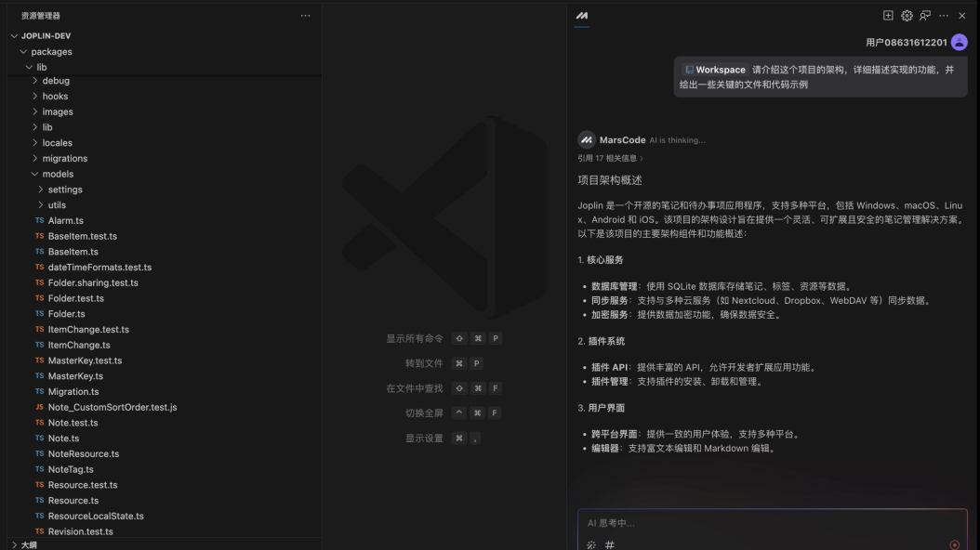This screenshot has width=980, height=550.
Task: Expand the 17 referenced information link
Action: point(610,159)
